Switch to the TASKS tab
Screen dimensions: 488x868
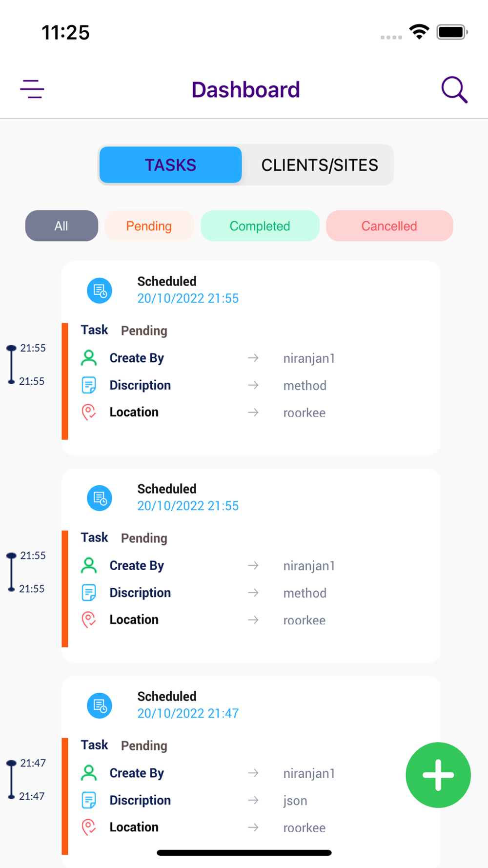[170, 165]
